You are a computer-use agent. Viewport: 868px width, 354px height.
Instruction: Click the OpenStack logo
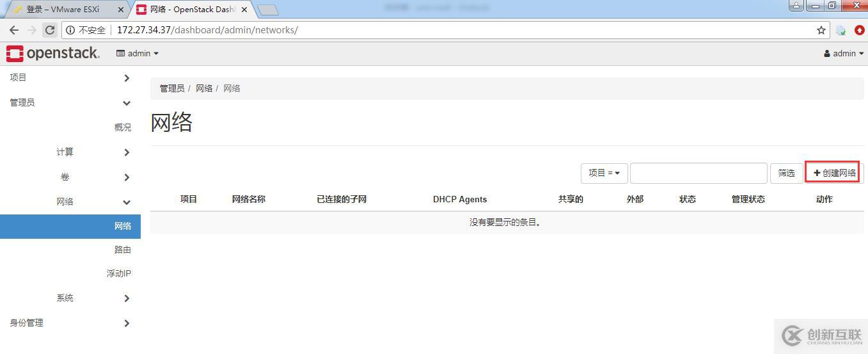click(x=53, y=53)
